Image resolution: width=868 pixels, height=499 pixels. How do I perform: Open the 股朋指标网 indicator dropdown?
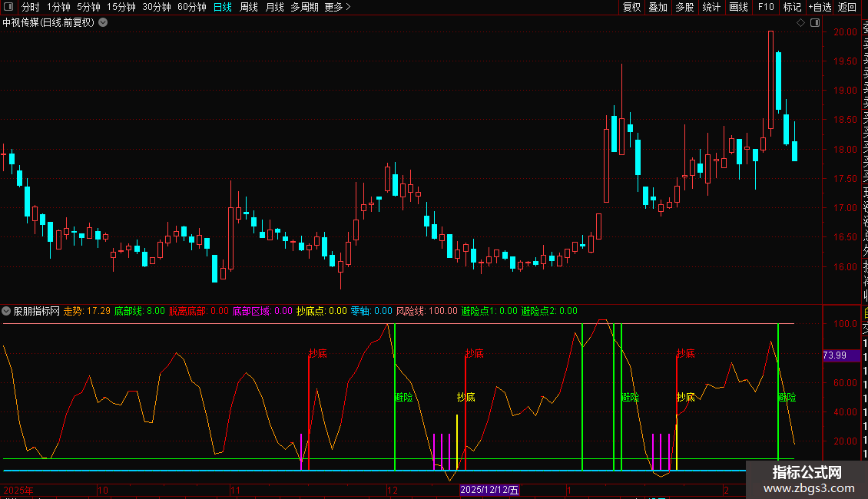(x=6, y=311)
